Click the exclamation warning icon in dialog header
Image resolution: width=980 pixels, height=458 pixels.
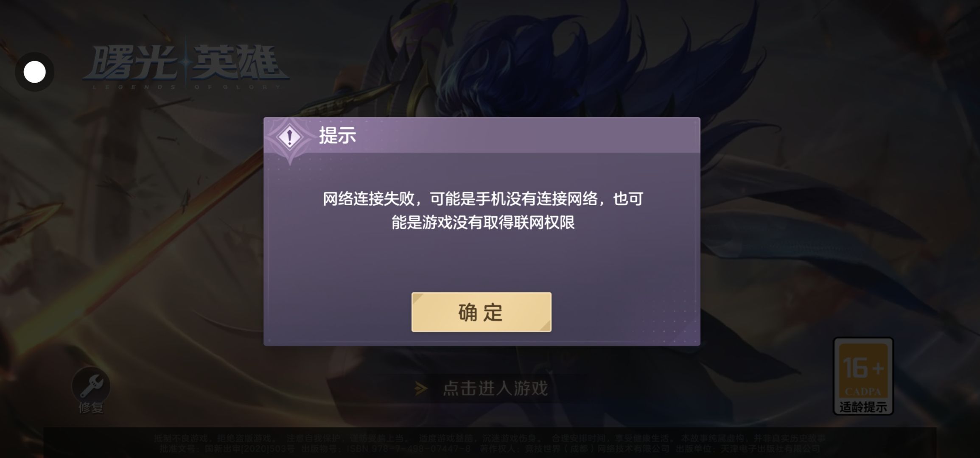[289, 137]
